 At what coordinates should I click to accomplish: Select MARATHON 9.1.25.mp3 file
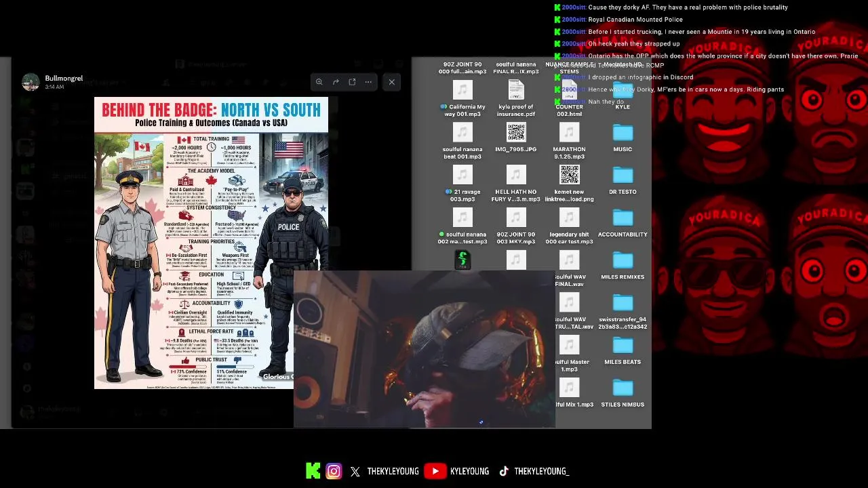569,131
